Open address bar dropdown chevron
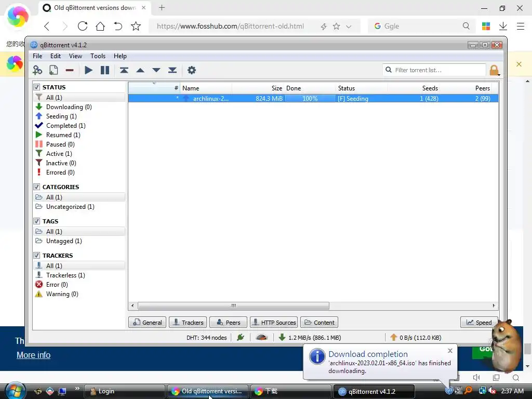532x399 pixels. click(349, 26)
